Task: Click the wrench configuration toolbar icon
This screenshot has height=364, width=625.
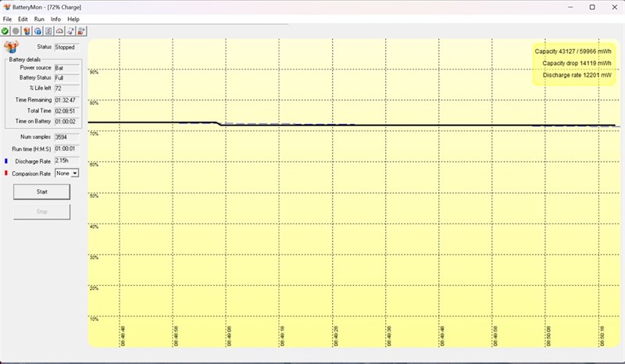Action: click(70, 31)
